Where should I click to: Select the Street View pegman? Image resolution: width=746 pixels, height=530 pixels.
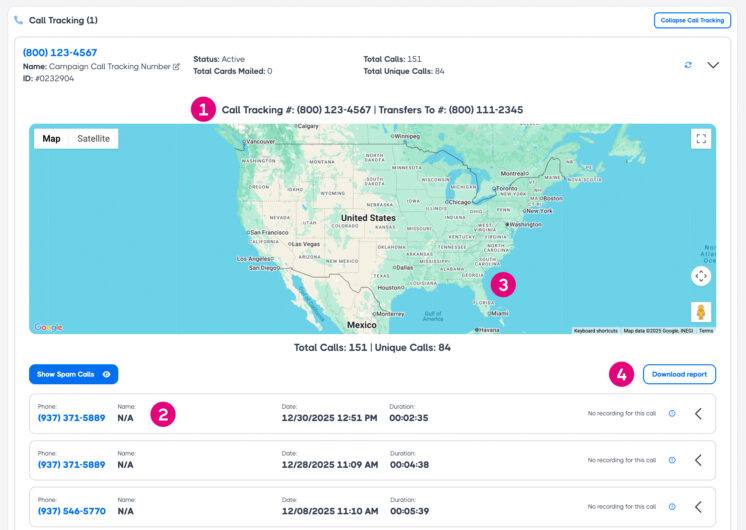pyautogui.click(x=701, y=312)
